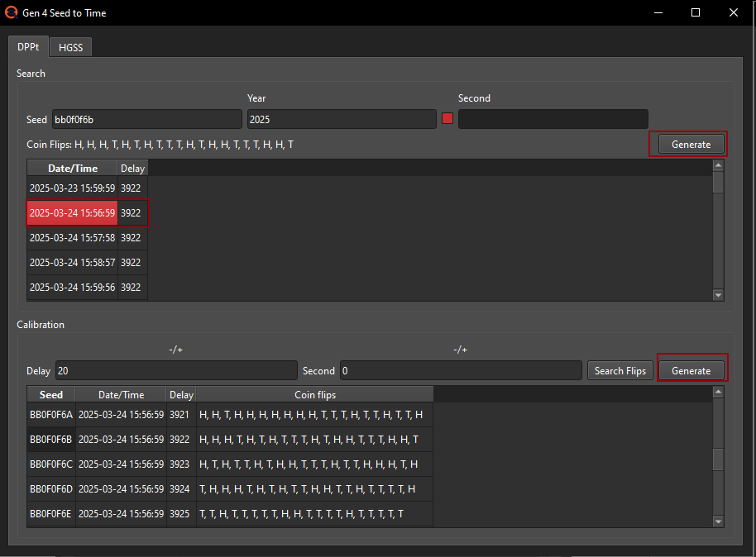Click the Calibration Second field showing 0
This screenshot has height=557, width=756.
tap(461, 370)
